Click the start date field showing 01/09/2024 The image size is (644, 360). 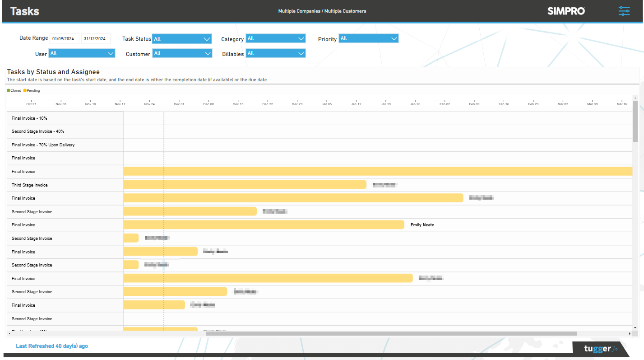(63, 39)
